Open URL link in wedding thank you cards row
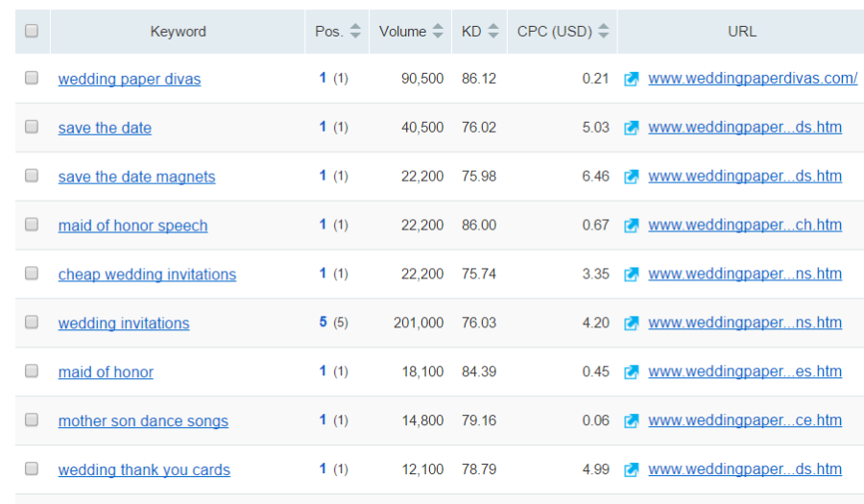Screen dimensions: 864x504 pos(745,468)
